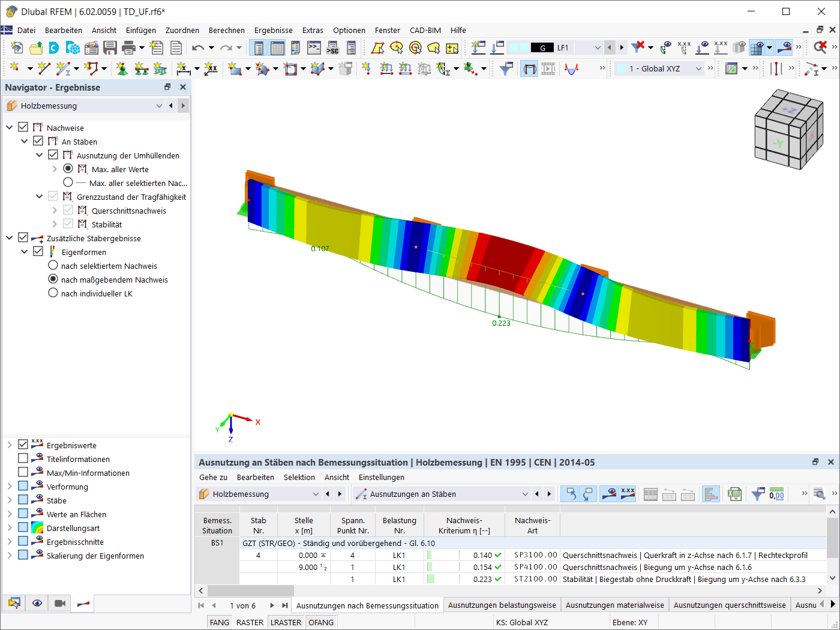The image size is (840, 630).
Task: Select the nach individueller LK radio button
Action: [53, 293]
